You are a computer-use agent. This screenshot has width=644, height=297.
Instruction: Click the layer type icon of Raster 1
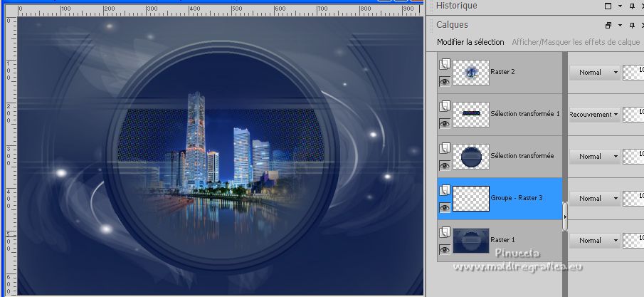[444, 232]
